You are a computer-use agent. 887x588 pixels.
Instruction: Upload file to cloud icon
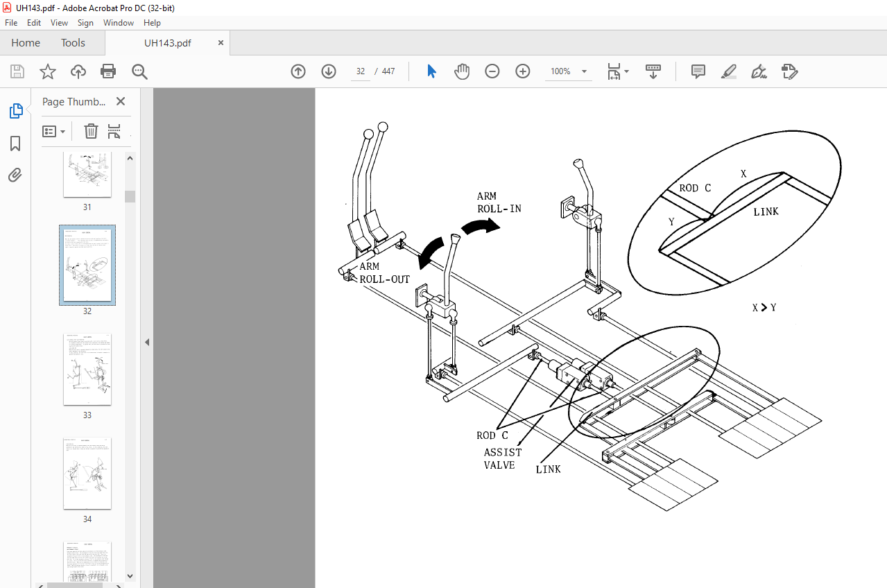pos(78,71)
